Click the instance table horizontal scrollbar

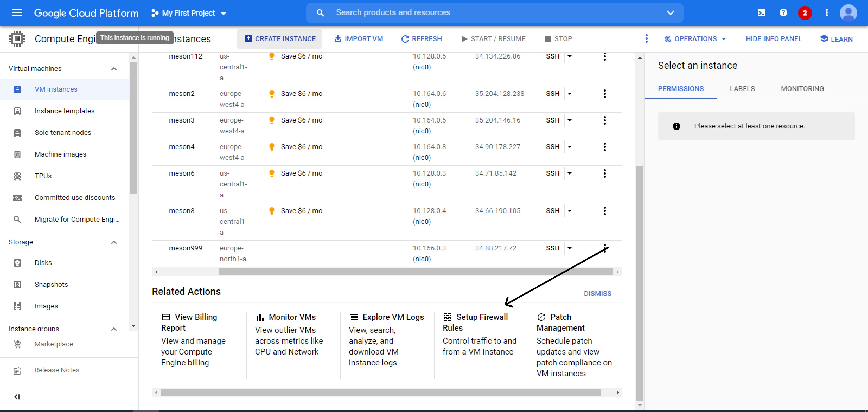[x=415, y=272]
